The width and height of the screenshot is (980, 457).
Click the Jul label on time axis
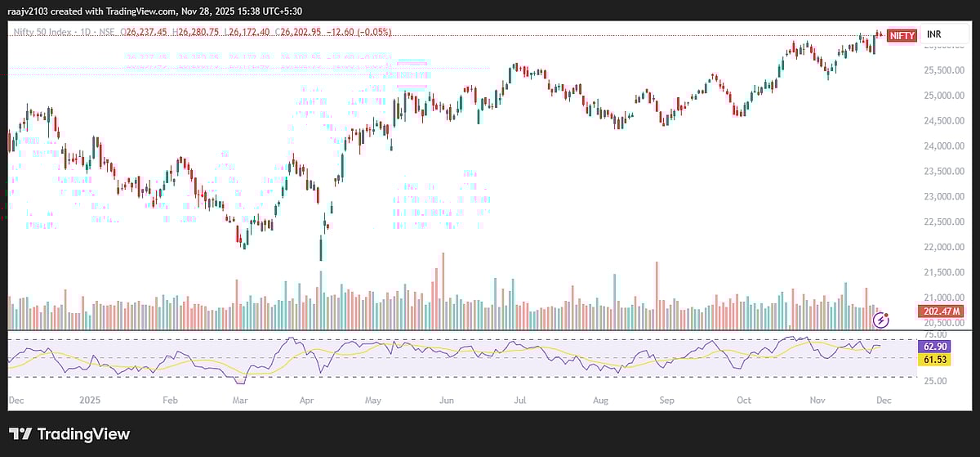pyautogui.click(x=519, y=401)
